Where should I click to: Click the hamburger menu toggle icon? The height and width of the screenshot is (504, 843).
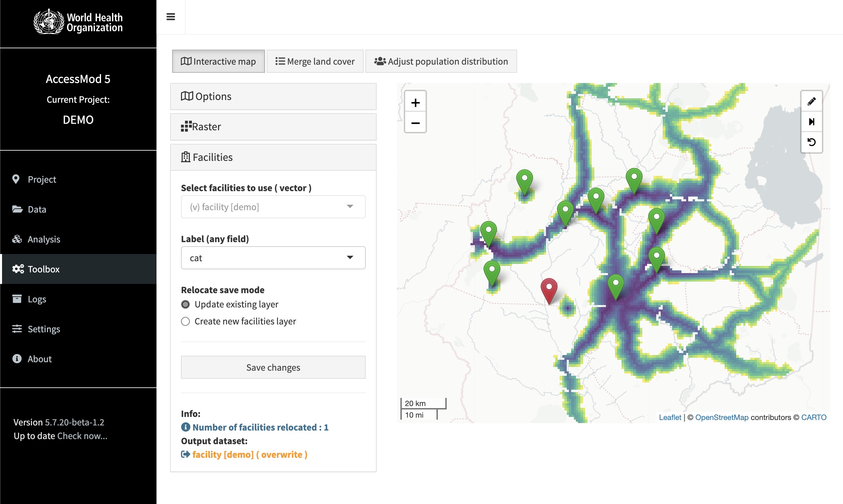coord(171,17)
